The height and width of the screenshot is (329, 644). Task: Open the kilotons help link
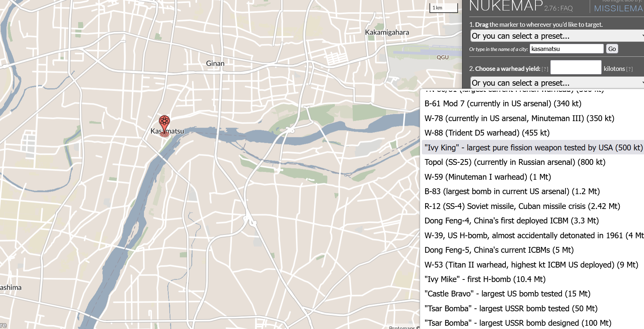(630, 69)
